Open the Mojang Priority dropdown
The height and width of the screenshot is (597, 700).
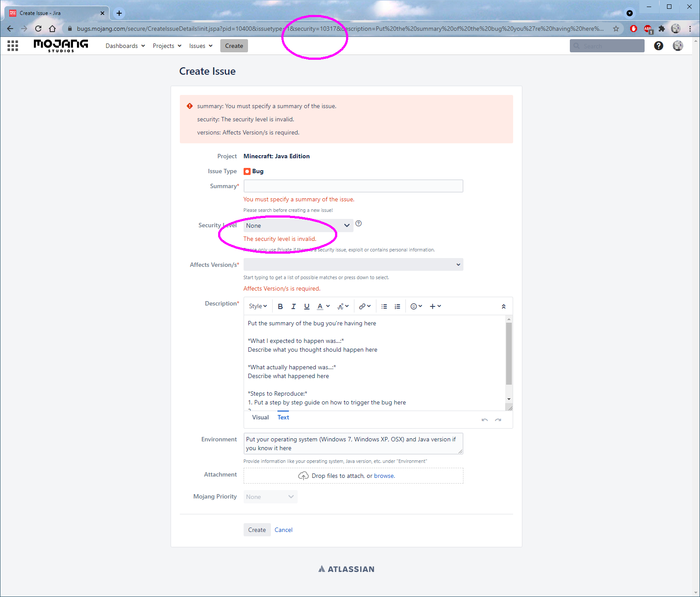pos(270,497)
